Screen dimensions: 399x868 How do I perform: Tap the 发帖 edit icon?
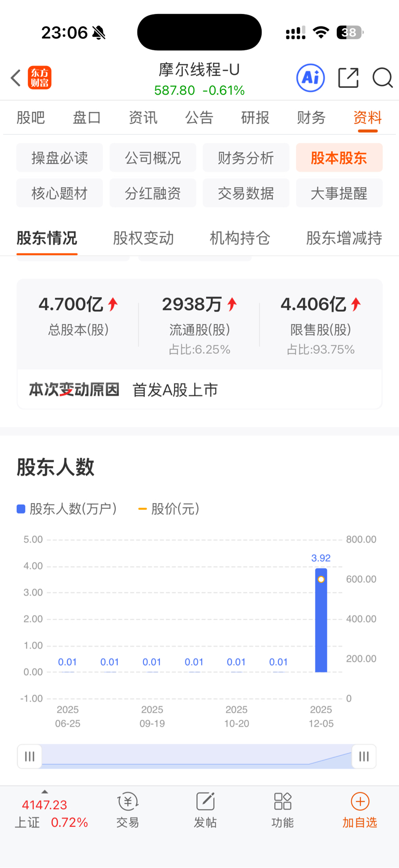(205, 801)
